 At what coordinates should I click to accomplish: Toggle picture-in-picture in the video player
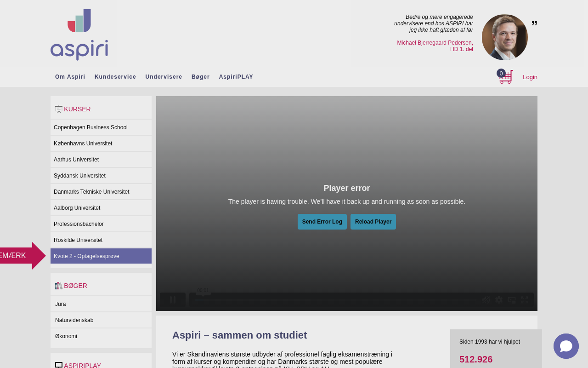click(x=512, y=300)
